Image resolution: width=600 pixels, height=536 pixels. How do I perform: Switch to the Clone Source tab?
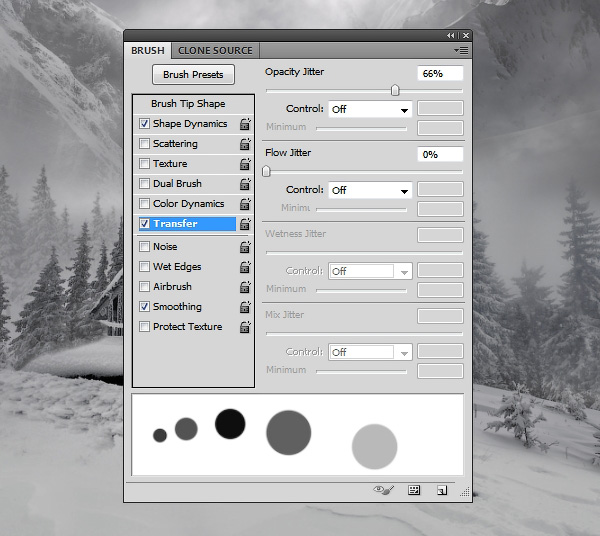tap(215, 51)
